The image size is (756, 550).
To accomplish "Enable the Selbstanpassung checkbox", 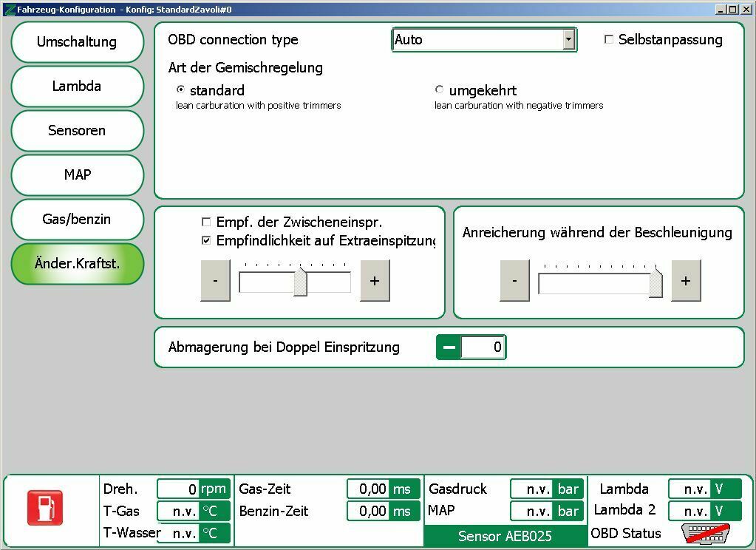I will pos(609,40).
